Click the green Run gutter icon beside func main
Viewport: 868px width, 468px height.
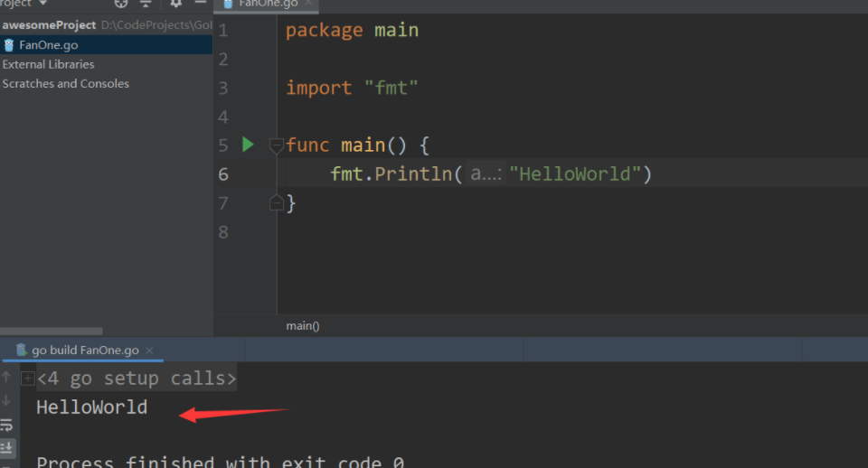pos(248,145)
